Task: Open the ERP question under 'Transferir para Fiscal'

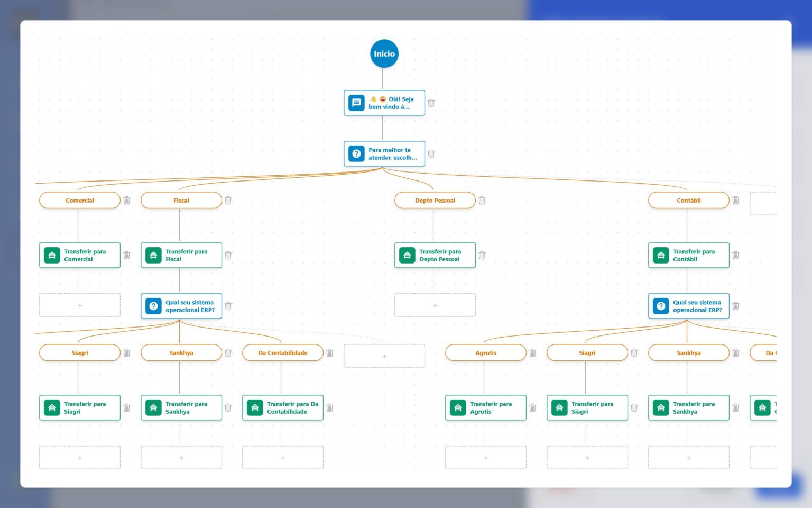Action: click(181, 306)
